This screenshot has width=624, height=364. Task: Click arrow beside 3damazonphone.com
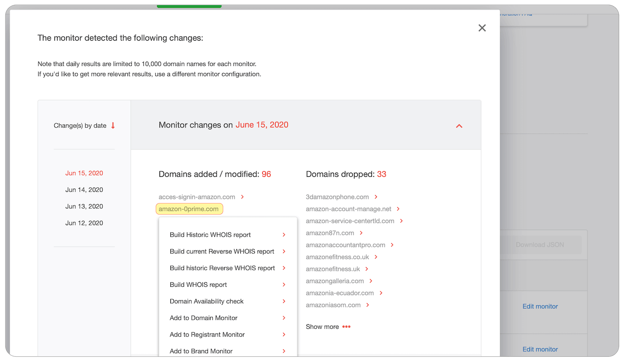(x=376, y=197)
